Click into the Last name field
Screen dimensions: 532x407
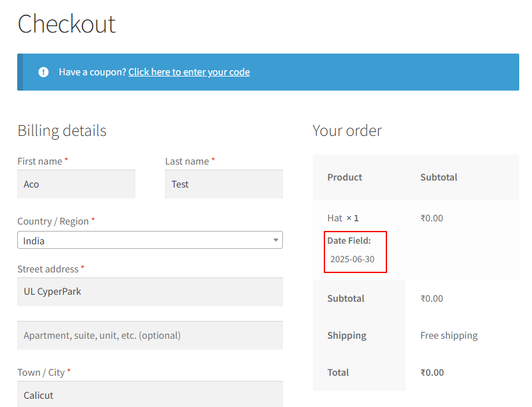click(224, 184)
